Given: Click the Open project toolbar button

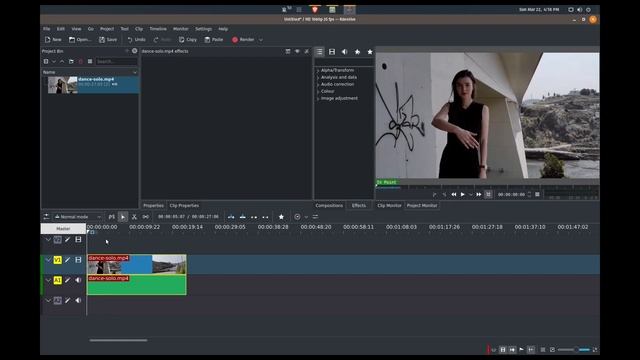Looking at the screenshot, I should click(x=80, y=40).
